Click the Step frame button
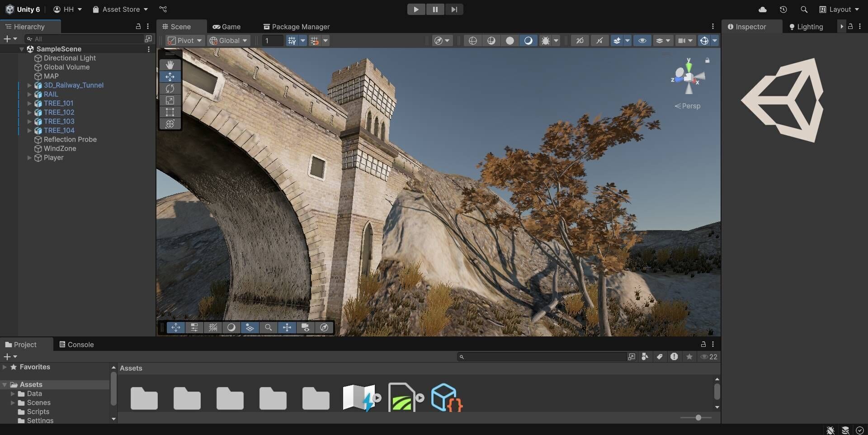The height and width of the screenshot is (435, 868). (454, 9)
